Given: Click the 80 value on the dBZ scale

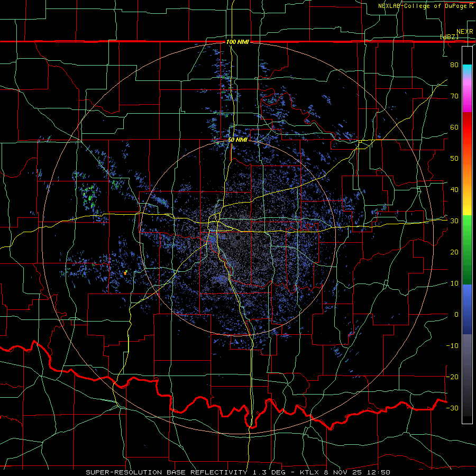Looking at the screenshot, I should click(x=454, y=65).
